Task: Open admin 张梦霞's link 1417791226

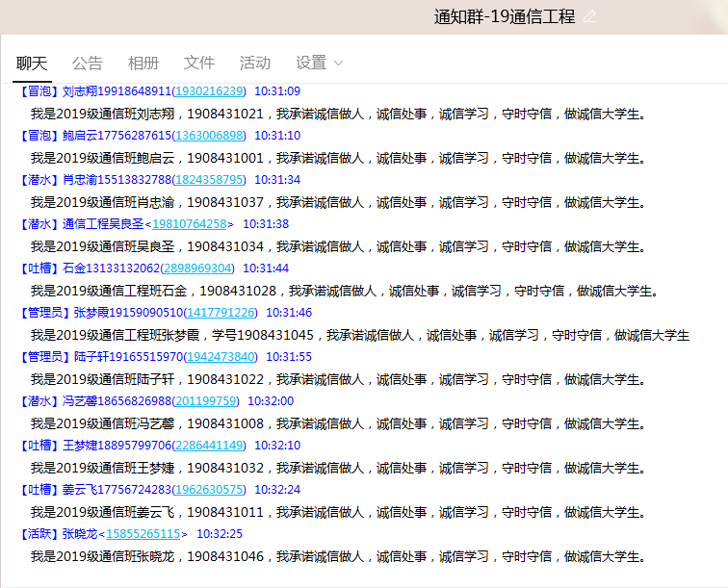Action: tap(221, 313)
